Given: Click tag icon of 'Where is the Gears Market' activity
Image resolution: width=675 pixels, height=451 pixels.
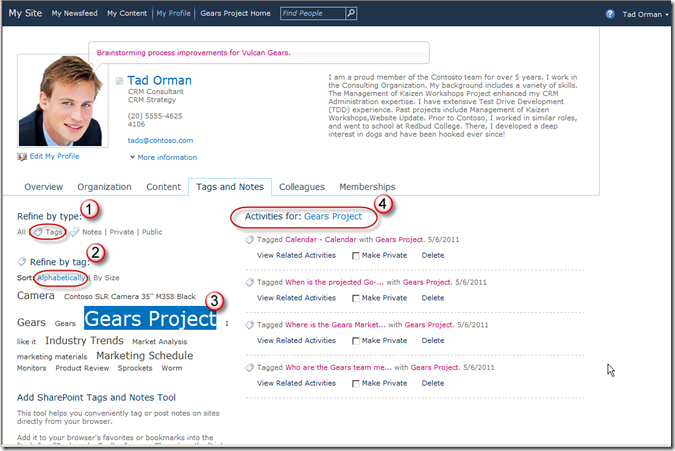Looking at the screenshot, I should [250, 325].
